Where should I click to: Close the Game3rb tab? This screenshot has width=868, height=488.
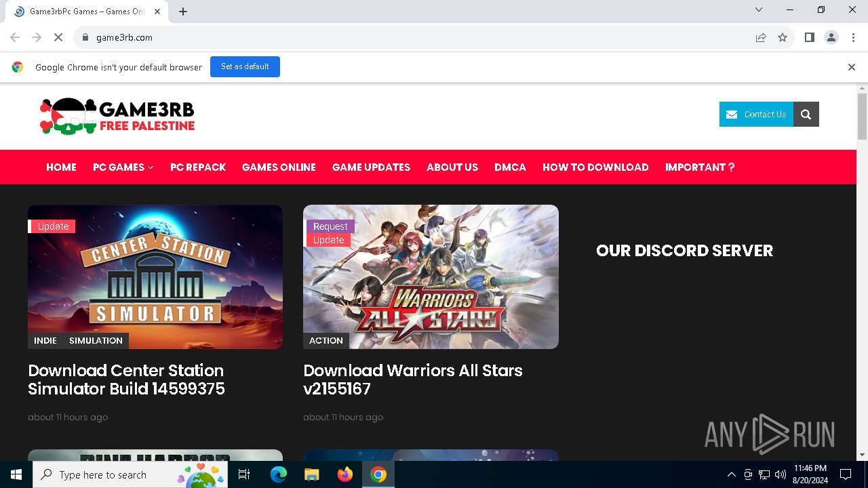click(158, 12)
